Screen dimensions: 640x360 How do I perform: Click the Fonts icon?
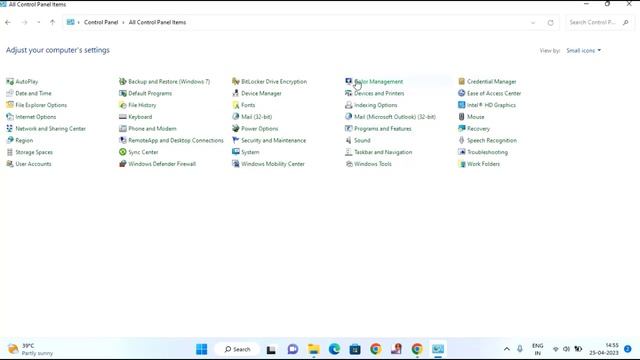coord(236,105)
